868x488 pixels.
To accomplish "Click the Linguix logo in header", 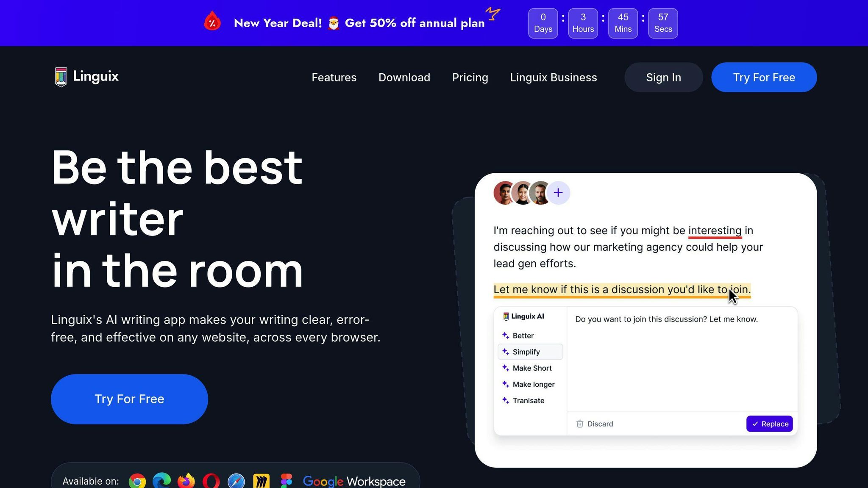I will [87, 77].
